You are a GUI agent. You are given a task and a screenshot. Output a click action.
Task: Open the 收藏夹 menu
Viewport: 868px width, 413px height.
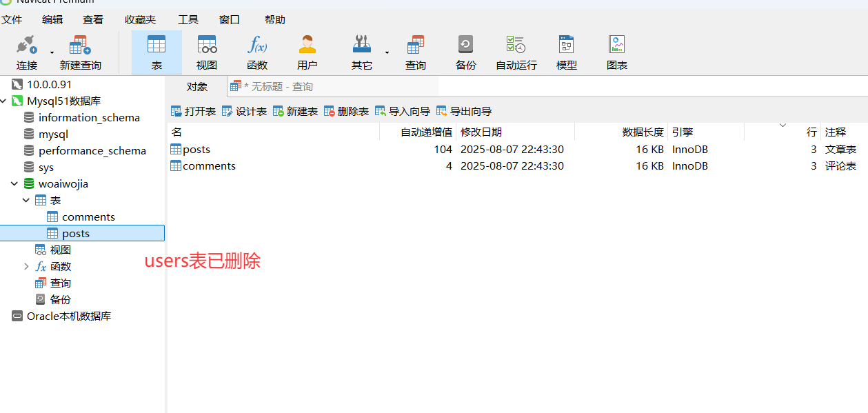click(140, 20)
